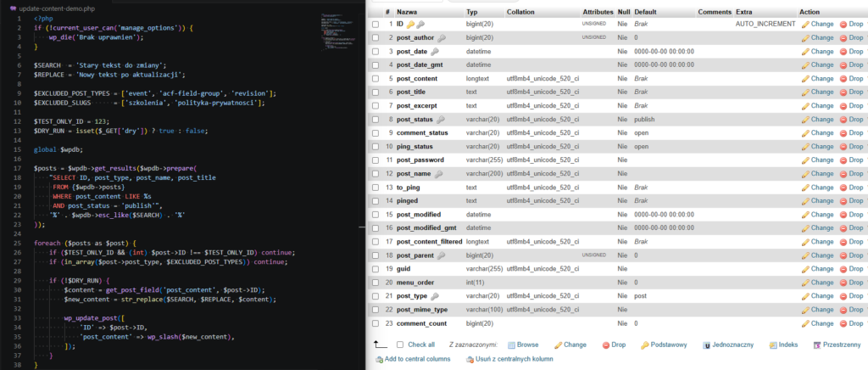The image size is (868, 370).
Task: Click the Nazwa column header
Action: click(x=407, y=12)
